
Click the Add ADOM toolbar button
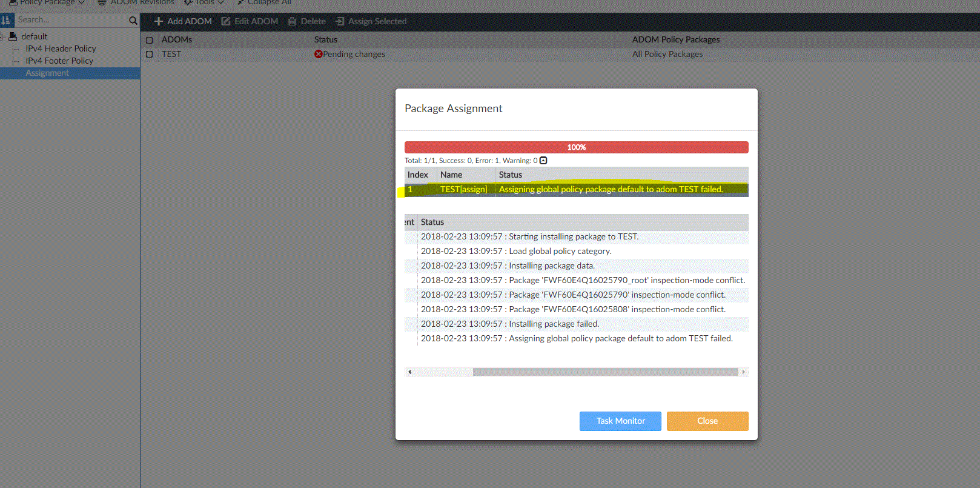[183, 21]
